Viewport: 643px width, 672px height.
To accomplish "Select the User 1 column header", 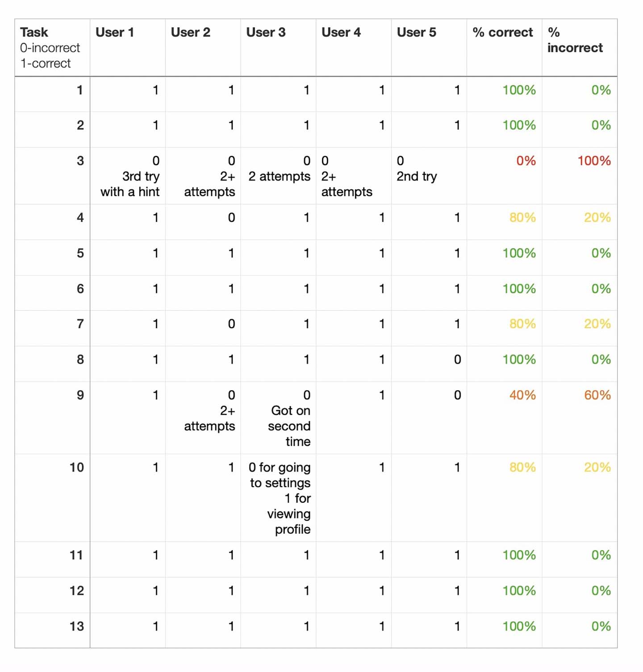I will click(x=127, y=47).
